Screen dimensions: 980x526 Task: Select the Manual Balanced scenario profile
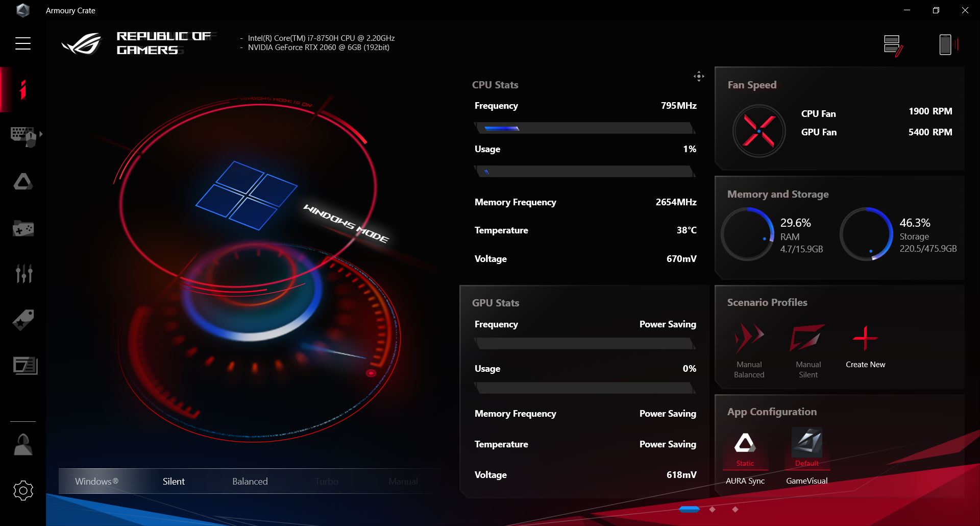point(749,351)
